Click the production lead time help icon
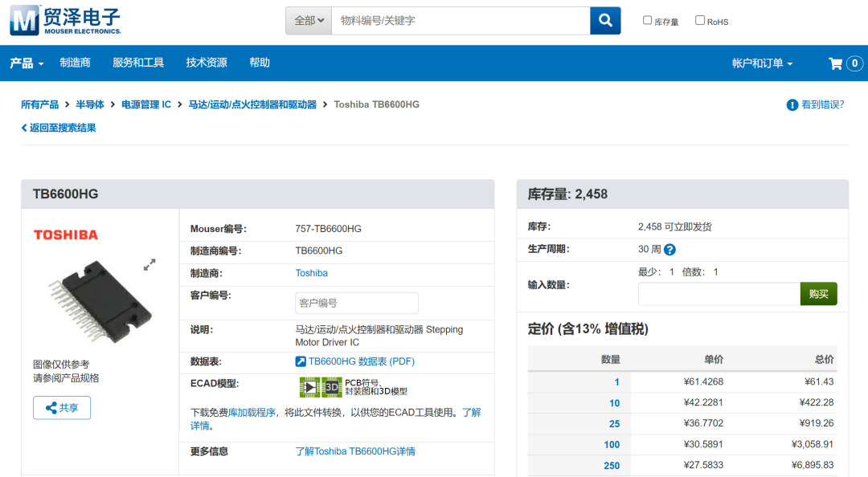The image size is (868, 477). coord(669,250)
